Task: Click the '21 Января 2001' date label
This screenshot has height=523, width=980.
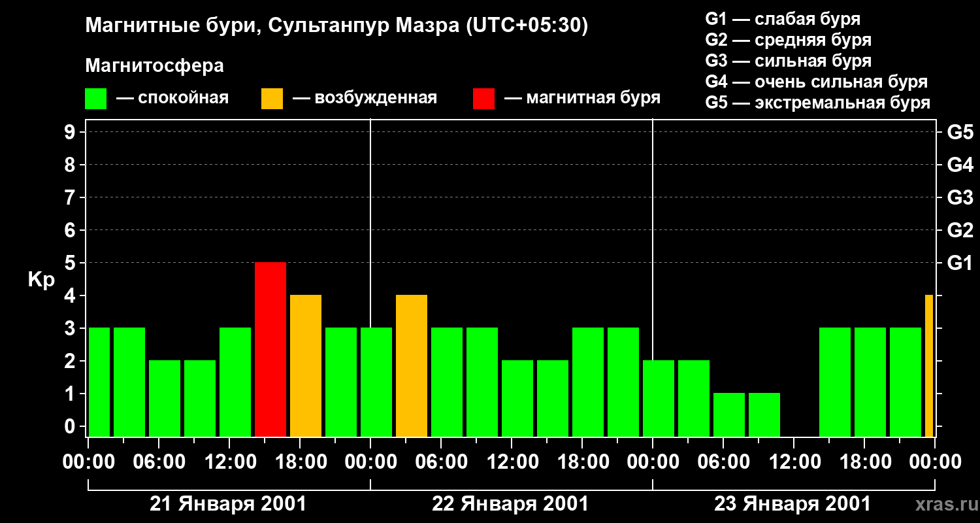Action: pyautogui.click(x=228, y=504)
